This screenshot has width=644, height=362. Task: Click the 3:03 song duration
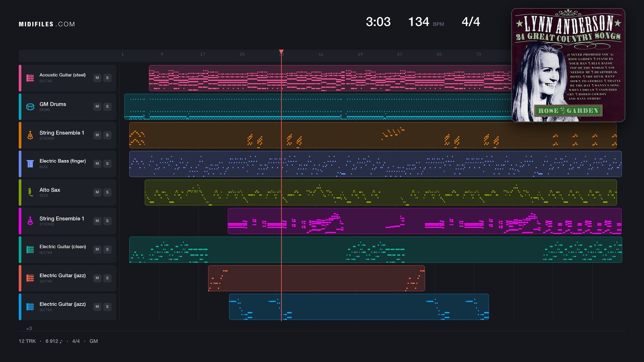378,22
